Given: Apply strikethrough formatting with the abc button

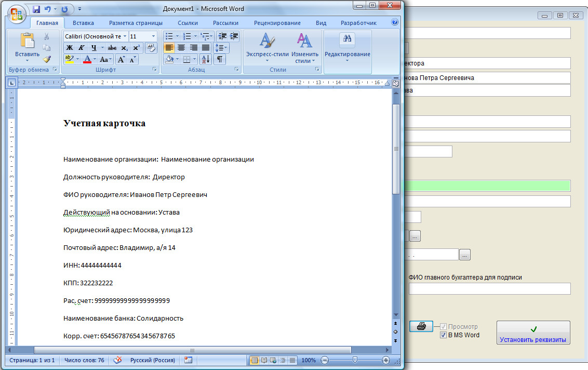Looking at the screenshot, I should (112, 48).
